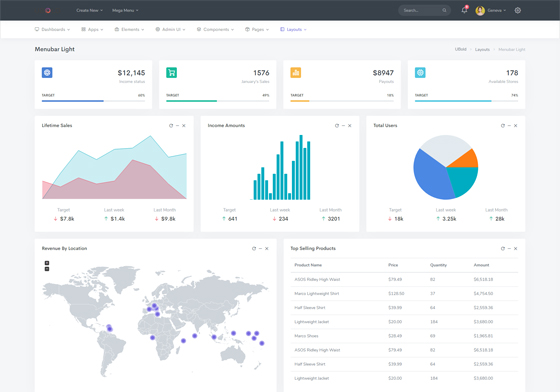Refresh the Total Users card
560x392 pixels.
pyautogui.click(x=503, y=126)
